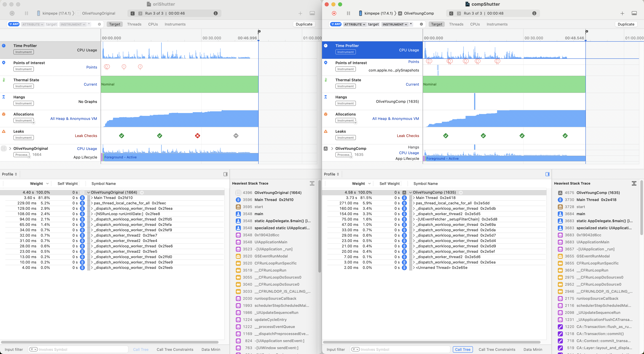Collapse the OliveYoungComp (1635) tree row
The height and width of the screenshot is (354, 644).
tap(410, 192)
